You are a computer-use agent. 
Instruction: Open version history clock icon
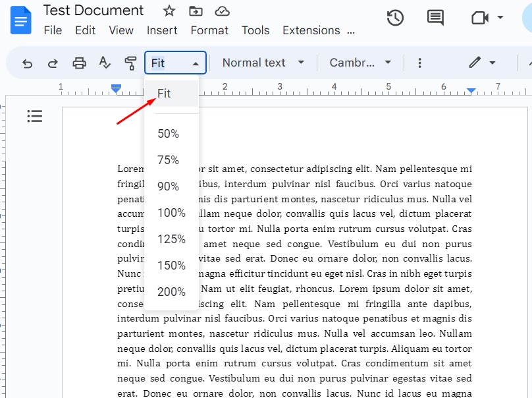[395, 18]
